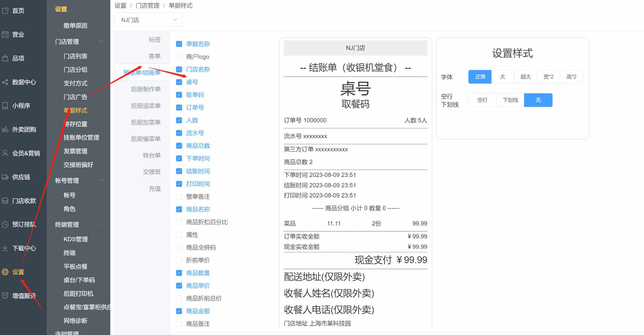Image resolution: width=644 pixels, height=335 pixels.
Task: Open 后厨打印机 settings
Action: pyautogui.click(x=78, y=293)
